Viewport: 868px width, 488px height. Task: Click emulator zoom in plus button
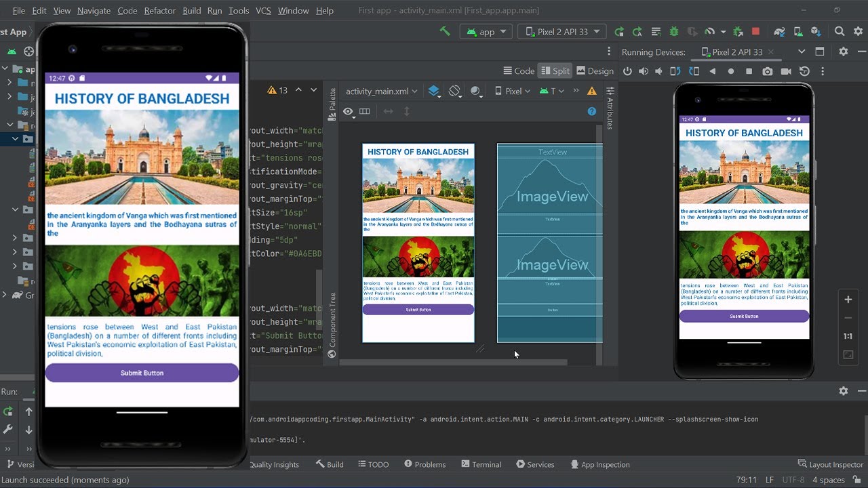pos(848,299)
